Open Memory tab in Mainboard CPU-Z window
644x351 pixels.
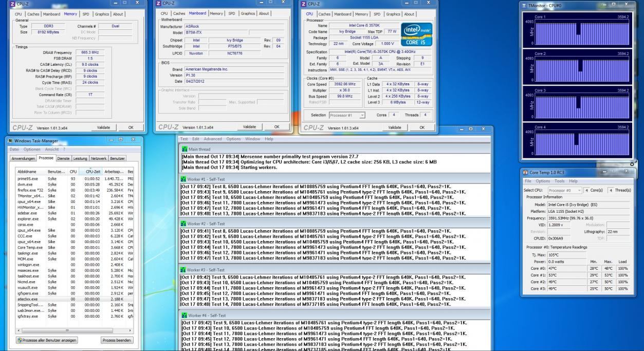pos(216,14)
